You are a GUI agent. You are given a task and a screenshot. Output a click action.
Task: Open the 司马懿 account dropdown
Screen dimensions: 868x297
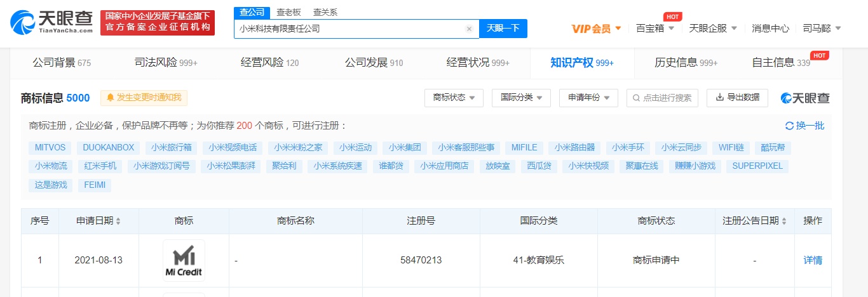click(822, 29)
